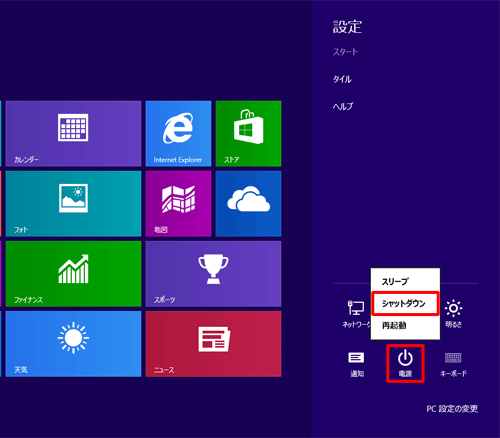
Task: Click the Notifications (通知) icon
Action: [356, 364]
